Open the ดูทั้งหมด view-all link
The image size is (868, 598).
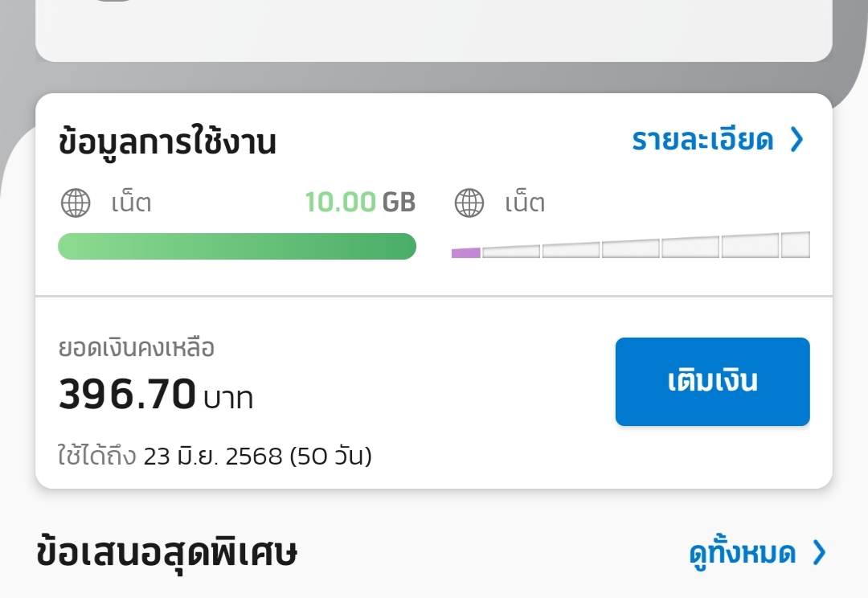(743, 553)
